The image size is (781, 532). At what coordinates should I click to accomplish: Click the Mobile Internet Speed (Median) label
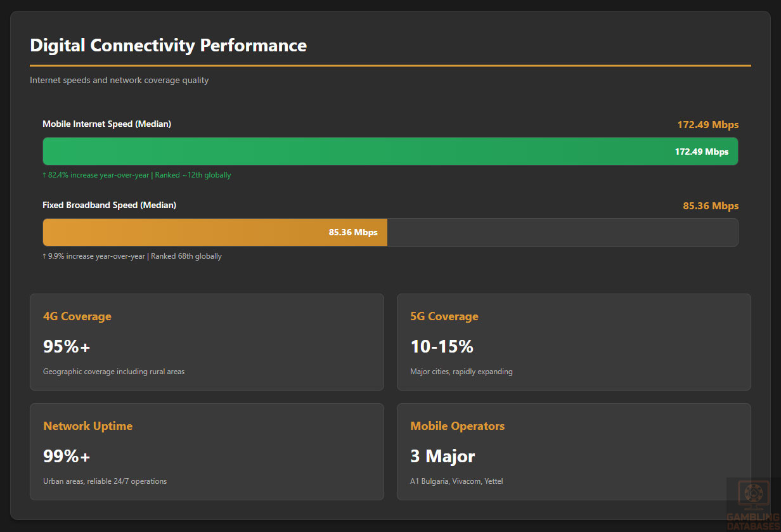106,124
